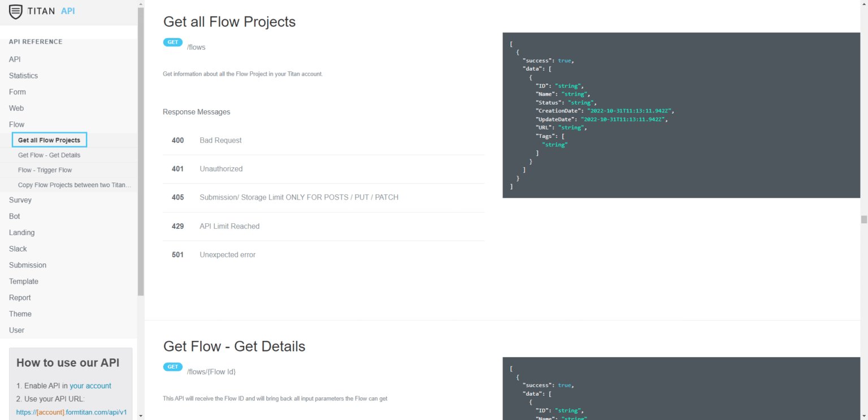Open the Statistics section
Screen dimensions: 868x420
[x=23, y=75]
